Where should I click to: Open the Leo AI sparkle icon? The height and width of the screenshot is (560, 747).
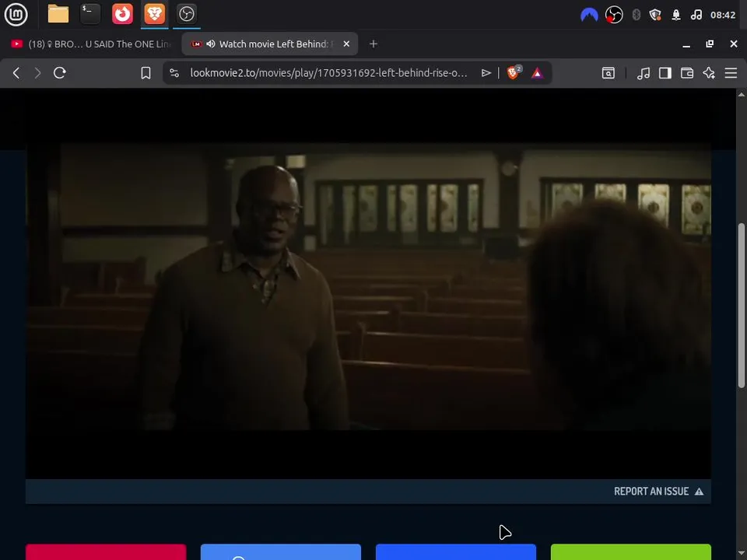pos(709,73)
